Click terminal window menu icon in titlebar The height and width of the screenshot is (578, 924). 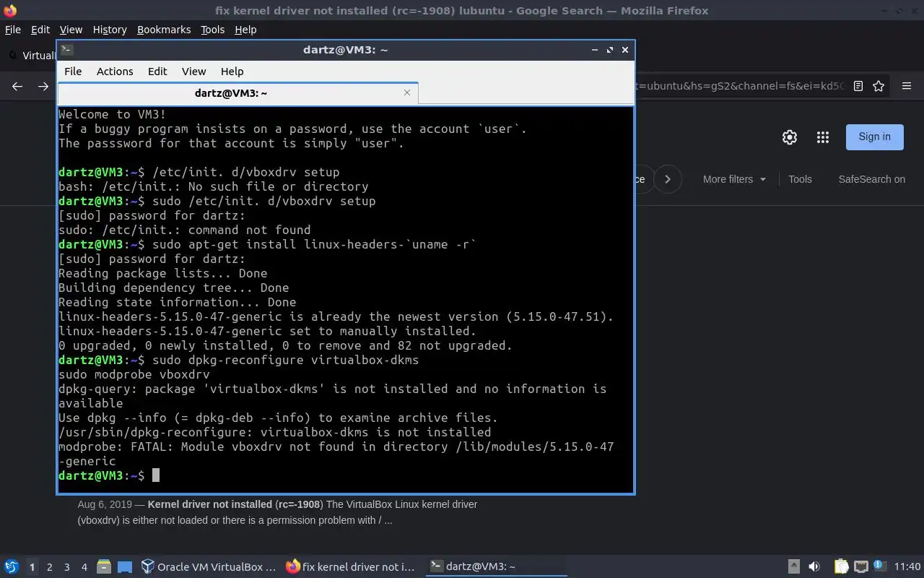[66, 49]
